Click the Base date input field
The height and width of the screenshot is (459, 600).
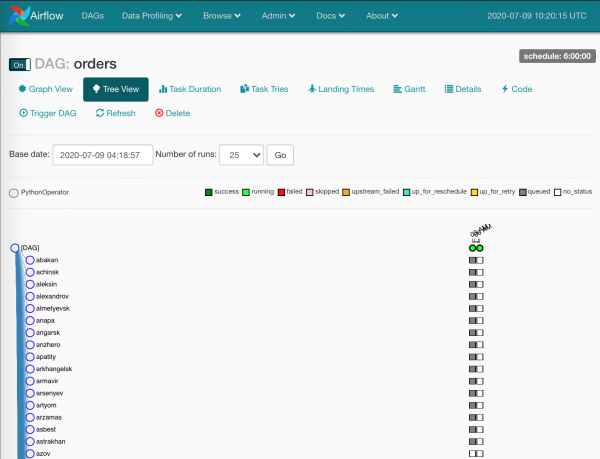(x=103, y=155)
